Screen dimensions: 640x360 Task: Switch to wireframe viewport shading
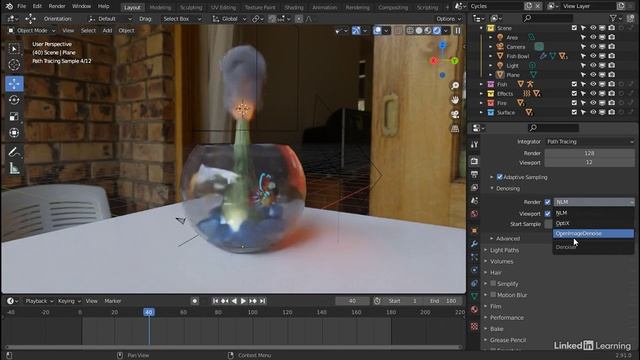[410, 31]
